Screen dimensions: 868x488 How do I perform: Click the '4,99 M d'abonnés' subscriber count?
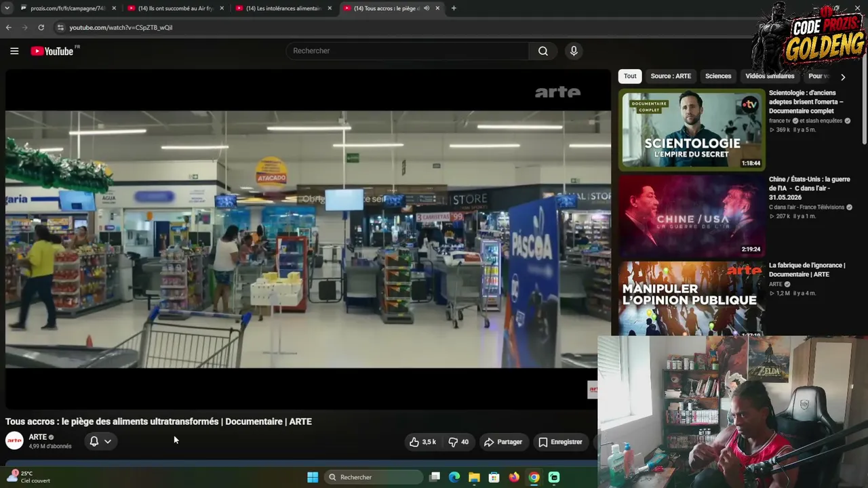50,447
